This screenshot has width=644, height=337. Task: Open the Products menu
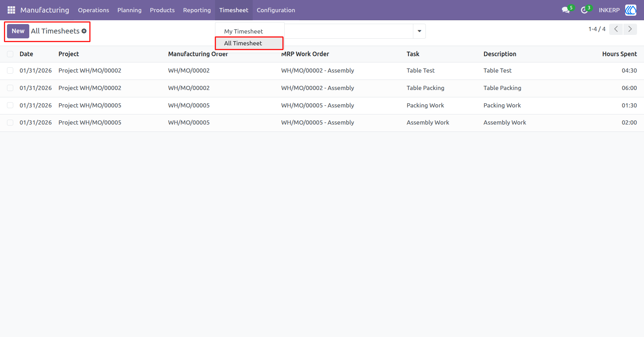tap(162, 10)
